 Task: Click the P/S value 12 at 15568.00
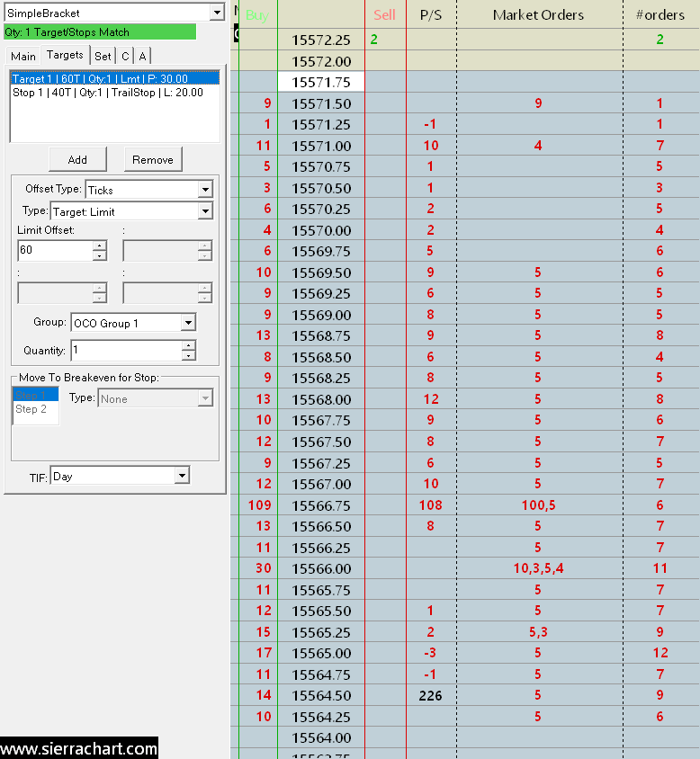[x=431, y=399]
